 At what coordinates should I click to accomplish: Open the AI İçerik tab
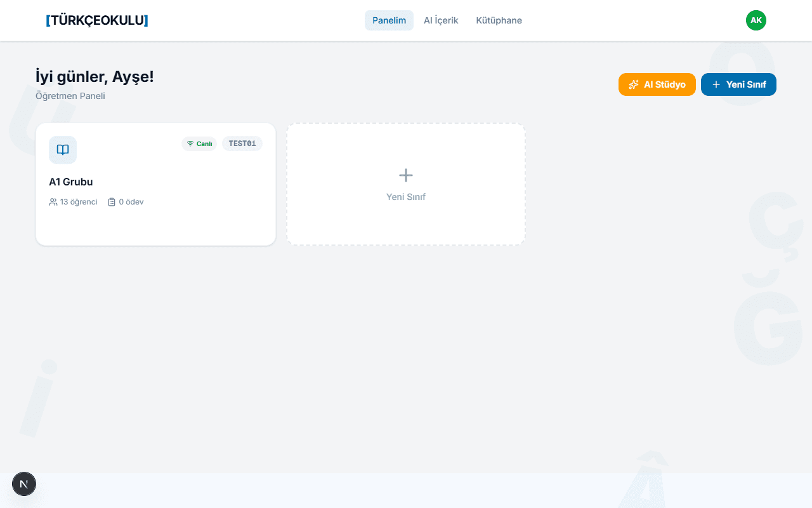pyautogui.click(x=441, y=20)
